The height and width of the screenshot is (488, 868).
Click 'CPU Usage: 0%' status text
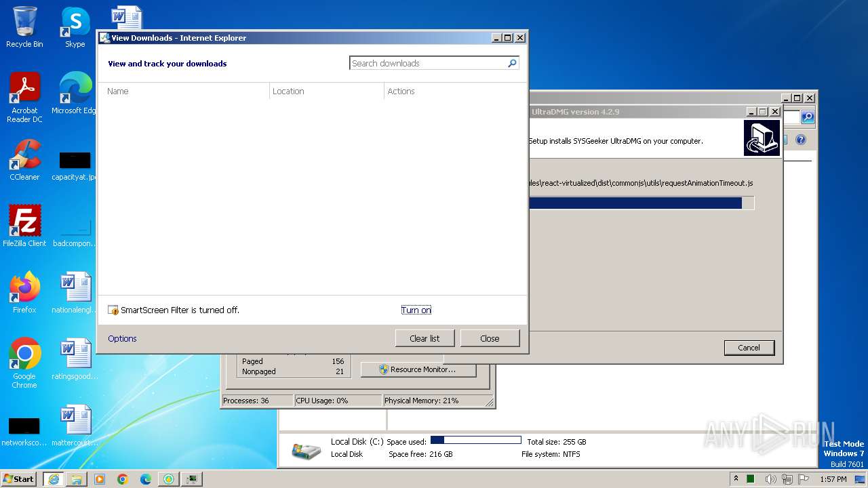(322, 401)
